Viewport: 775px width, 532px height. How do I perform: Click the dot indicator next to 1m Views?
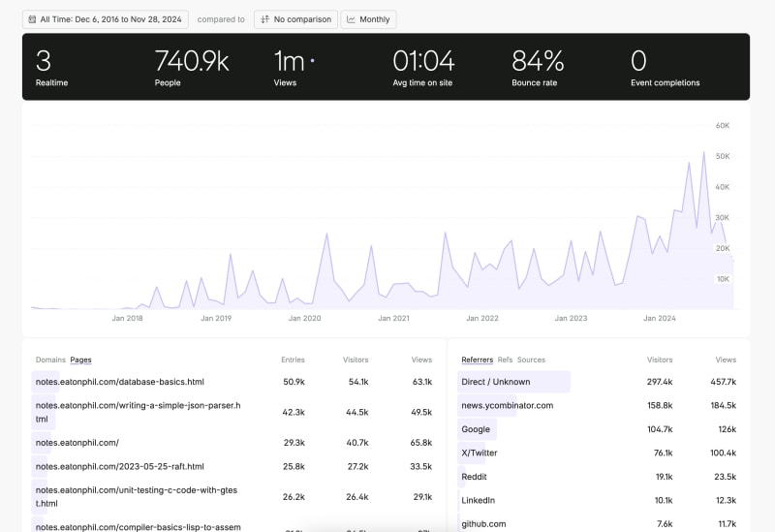(x=312, y=61)
